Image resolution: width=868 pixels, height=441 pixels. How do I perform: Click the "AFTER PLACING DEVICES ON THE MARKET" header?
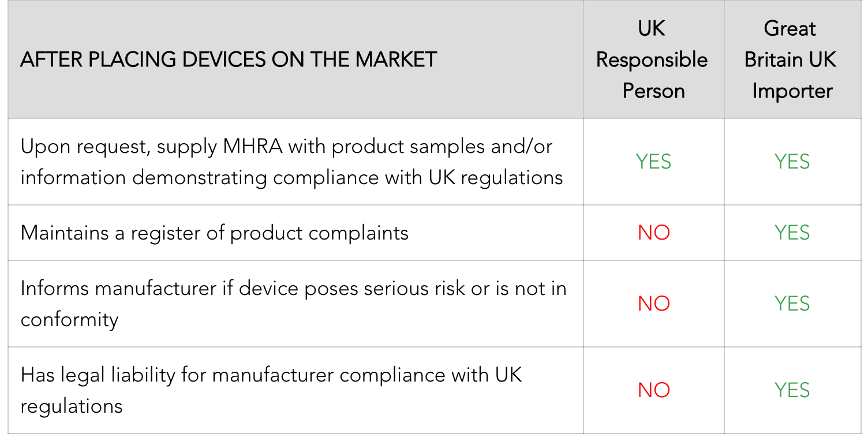229,60
